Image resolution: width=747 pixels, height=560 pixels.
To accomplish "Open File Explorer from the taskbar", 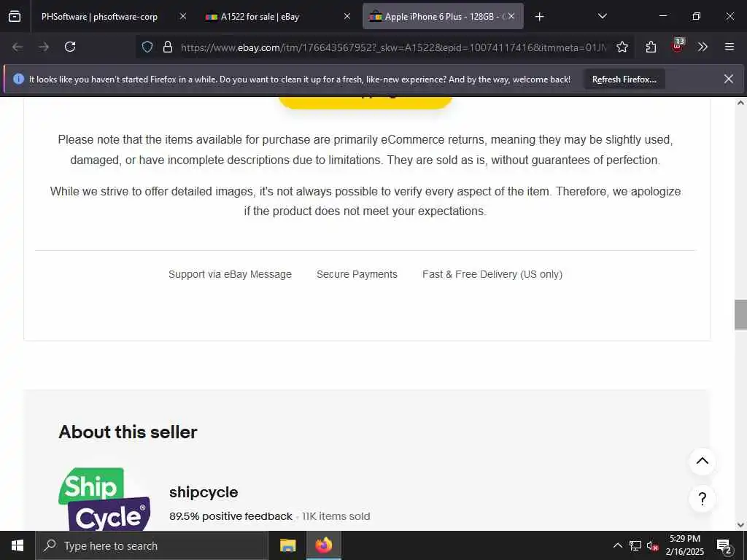I will coord(287,545).
